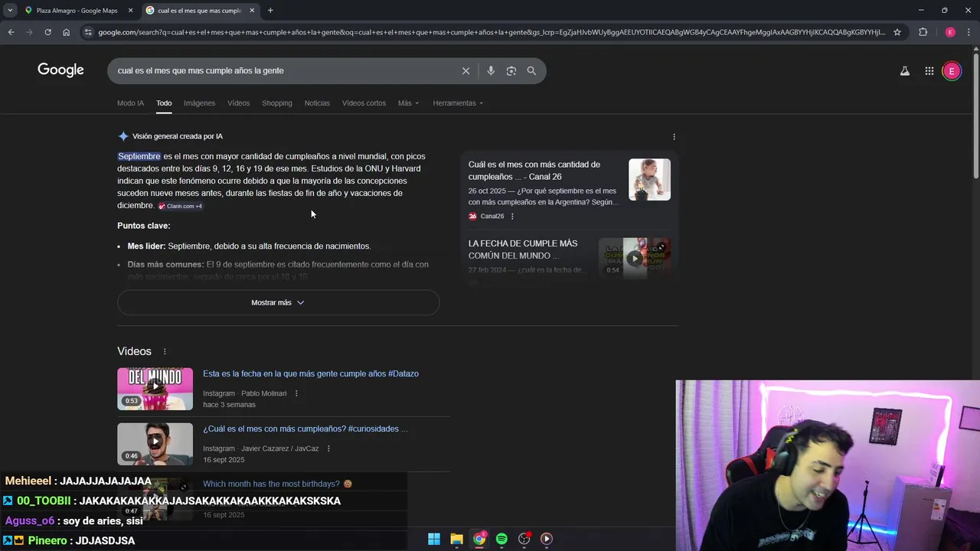Screen dimensions: 980x551
Task: Open options for the Javier Cazarez video
Action: (328, 448)
